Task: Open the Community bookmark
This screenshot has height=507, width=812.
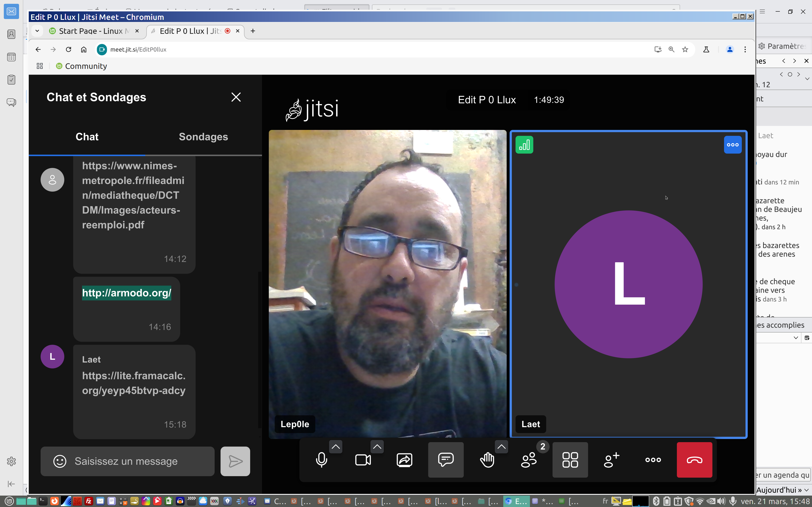Action: point(86,66)
